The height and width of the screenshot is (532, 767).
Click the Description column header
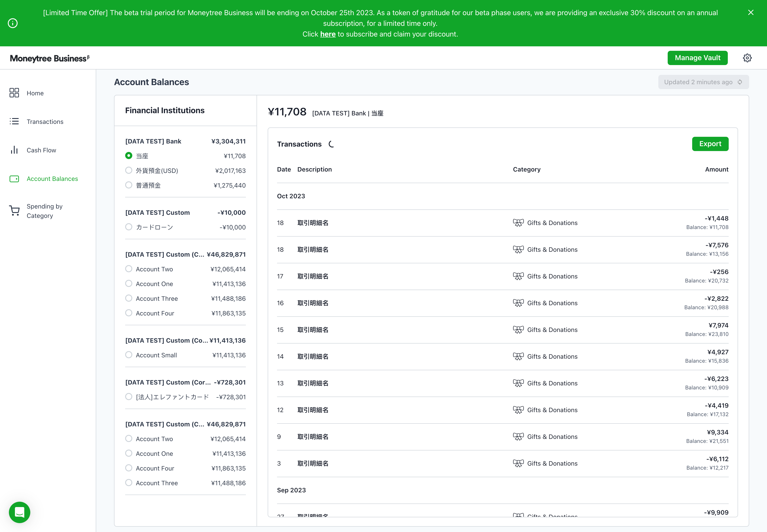314,169
